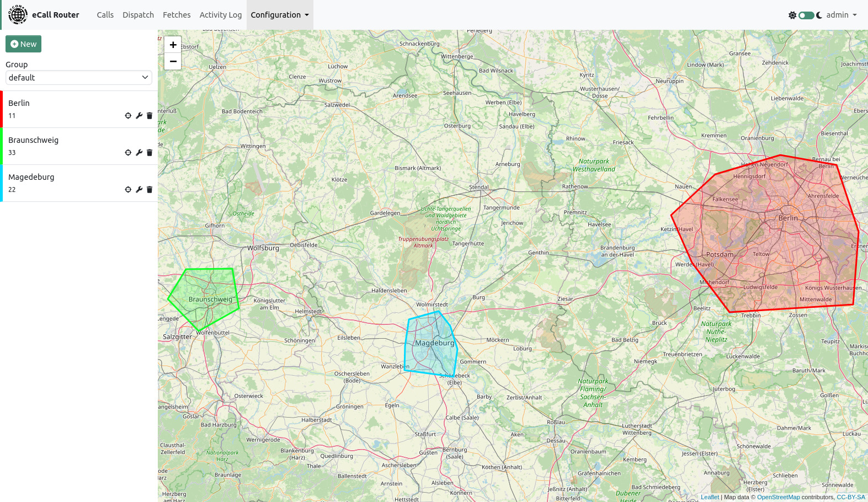Go to the Calls page
Screen dimensions: 868x502
pos(105,15)
